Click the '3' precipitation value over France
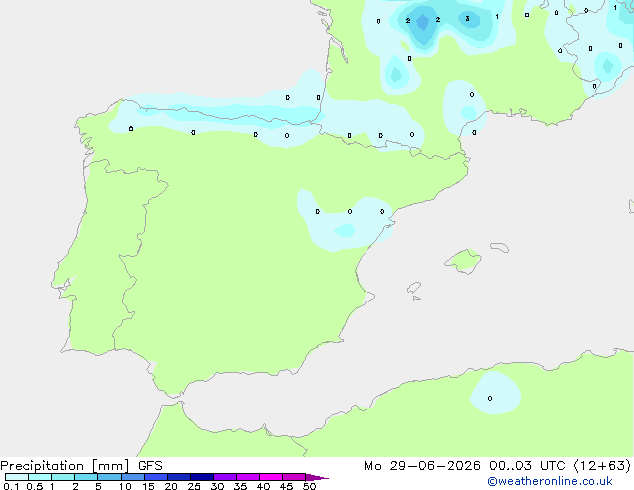 467,19
